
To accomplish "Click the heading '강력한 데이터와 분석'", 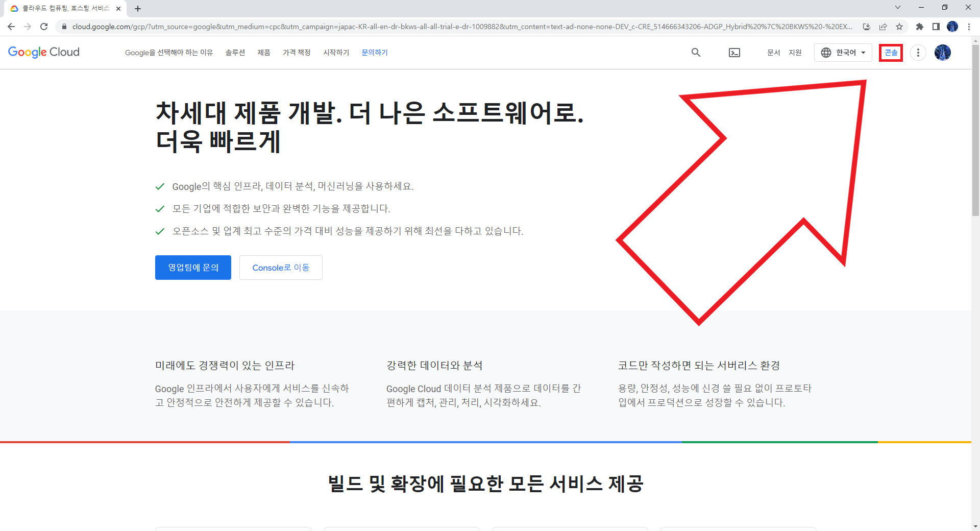I will [434, 366].
